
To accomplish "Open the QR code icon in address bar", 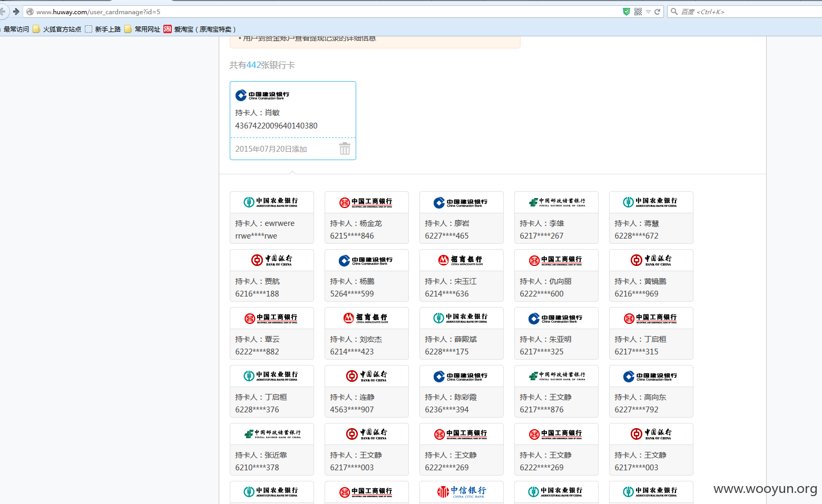I will [x=638, y=12].
